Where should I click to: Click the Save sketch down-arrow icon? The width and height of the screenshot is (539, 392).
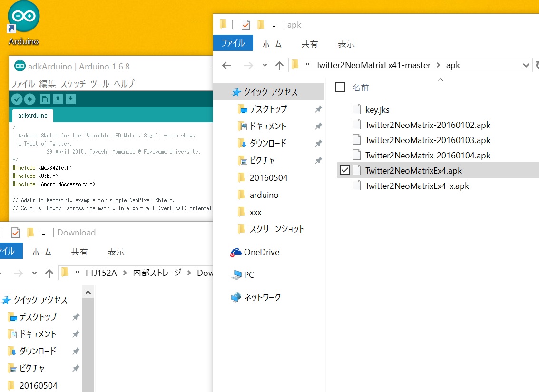tap(70, 99)
